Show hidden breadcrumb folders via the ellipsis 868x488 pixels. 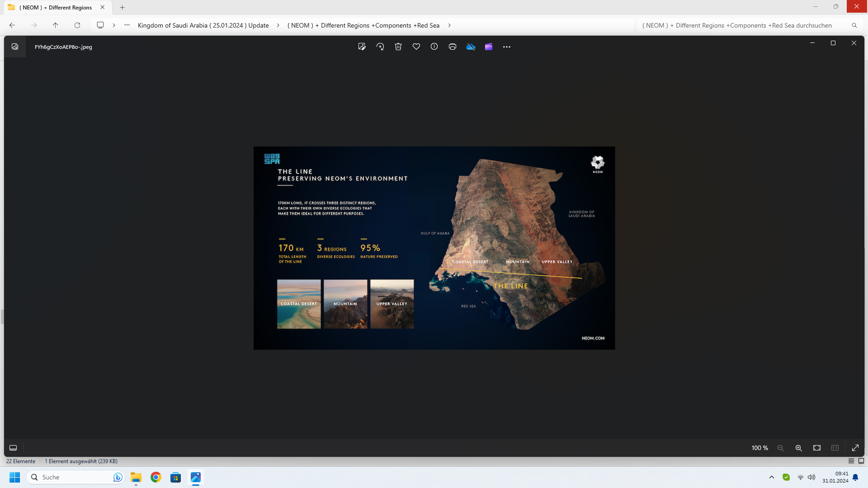127,25
